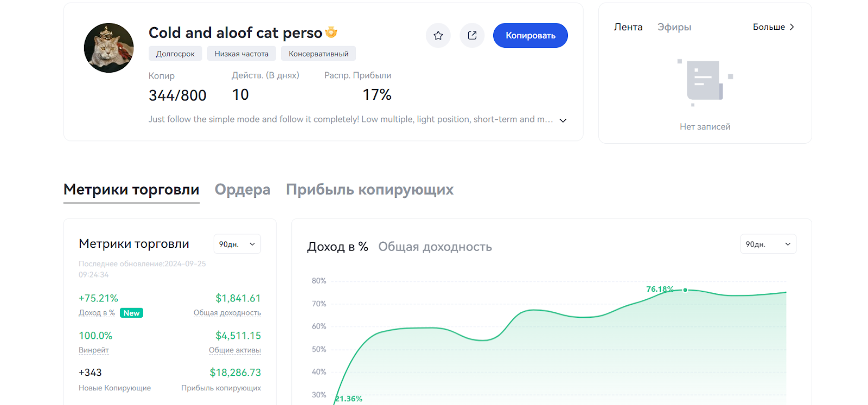The image size is (868, 405).
Task: Switch to the Ордера tab
Action: (242, 190)
